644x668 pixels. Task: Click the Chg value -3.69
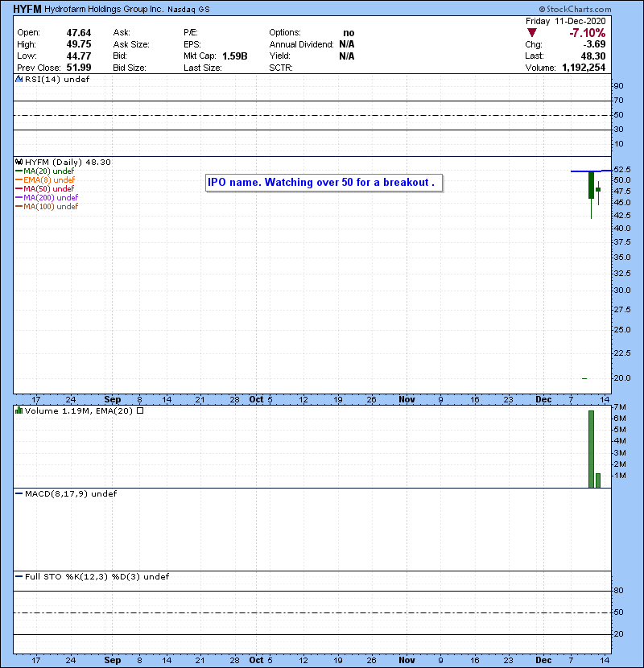pos(594,44)
